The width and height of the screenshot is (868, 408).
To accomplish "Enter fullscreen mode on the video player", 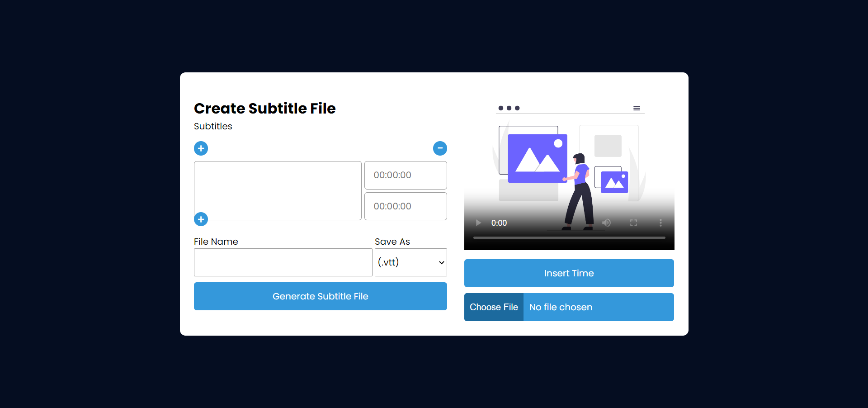I will tap(633, 223).
